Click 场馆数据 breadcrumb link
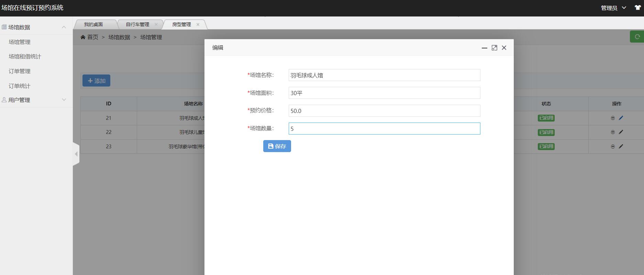The width and height of the screenshot is (644, 275). [119, 37]
